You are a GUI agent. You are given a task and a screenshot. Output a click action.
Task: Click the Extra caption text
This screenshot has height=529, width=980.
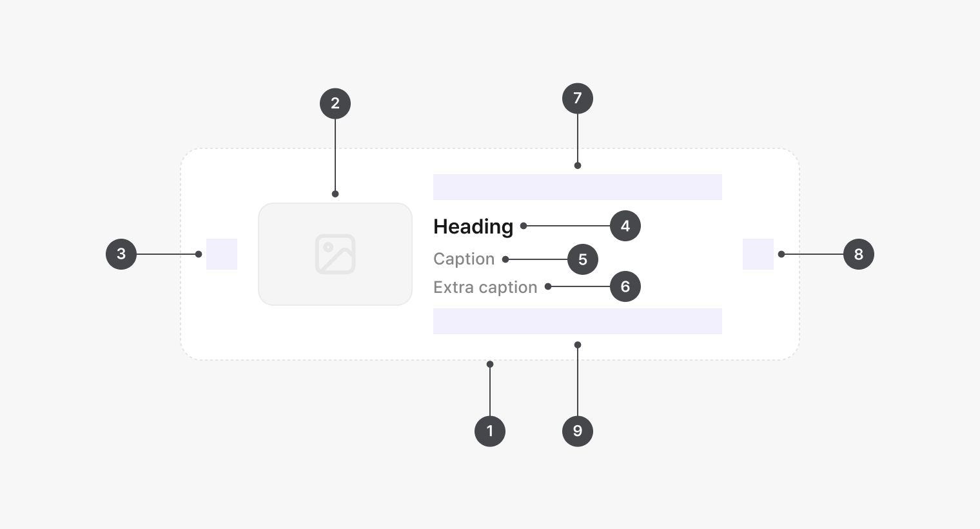click(x=485, y=287)
